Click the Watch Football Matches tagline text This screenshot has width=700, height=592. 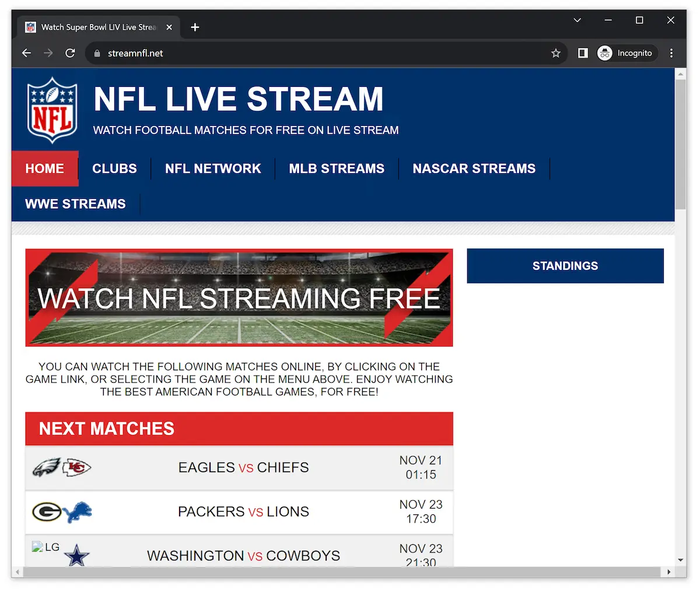click(246, 130)
